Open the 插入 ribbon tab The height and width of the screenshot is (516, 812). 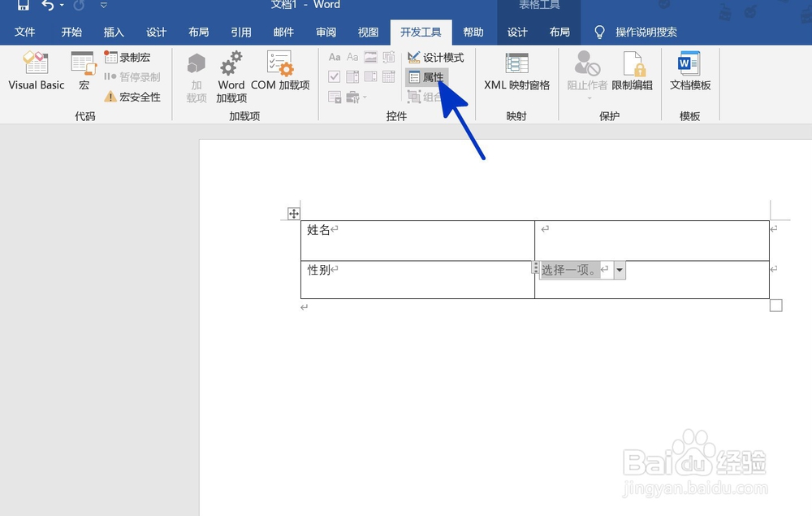[x=113, y=33]
